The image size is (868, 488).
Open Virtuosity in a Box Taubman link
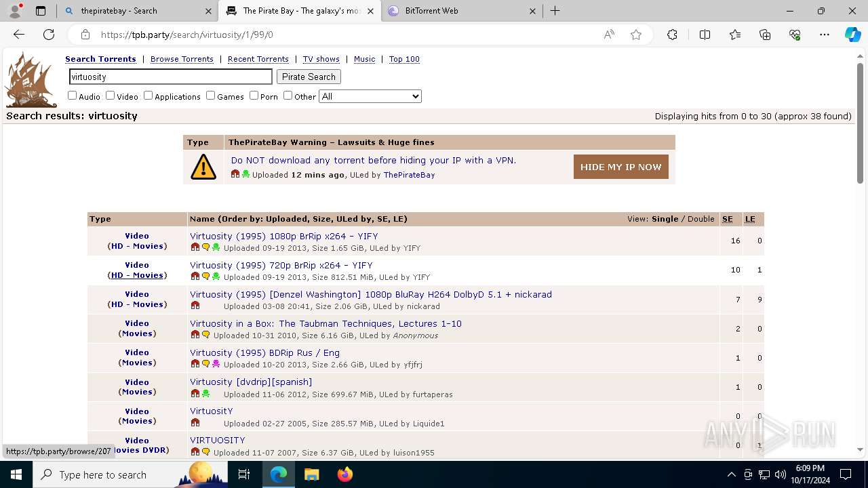pyautogui.click(x=325, y=323)
